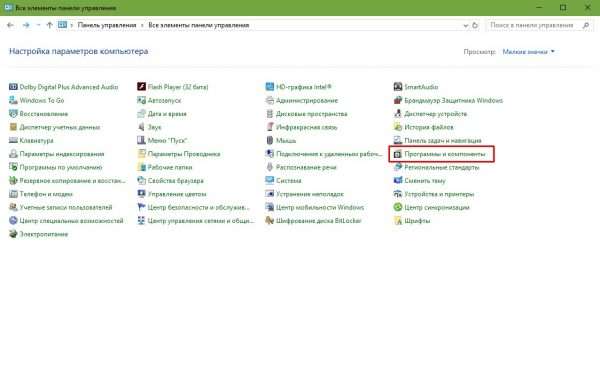Screen dimensions: 600x385
Task: Open the Сменить тему link
Action: tap(425, 181)
